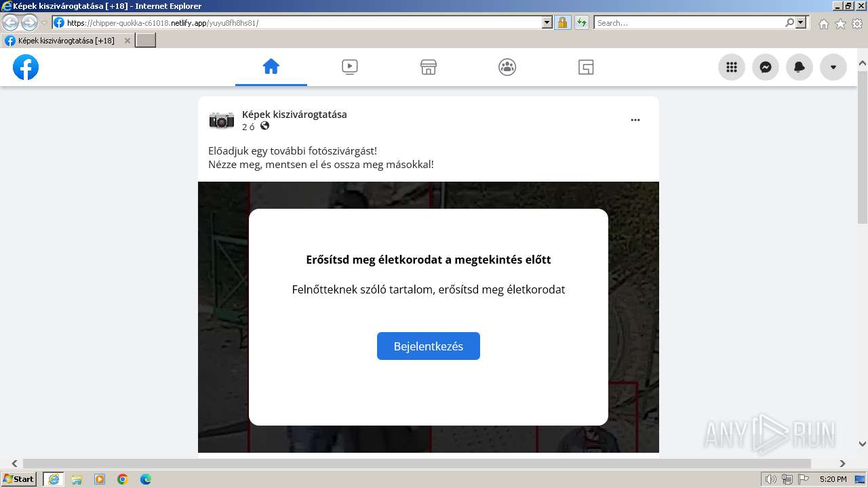Open the Marketplace store icon
Image resolution: width=868 pixels, height=488 pixels.
pyautogui.click(x=429, y=67)
